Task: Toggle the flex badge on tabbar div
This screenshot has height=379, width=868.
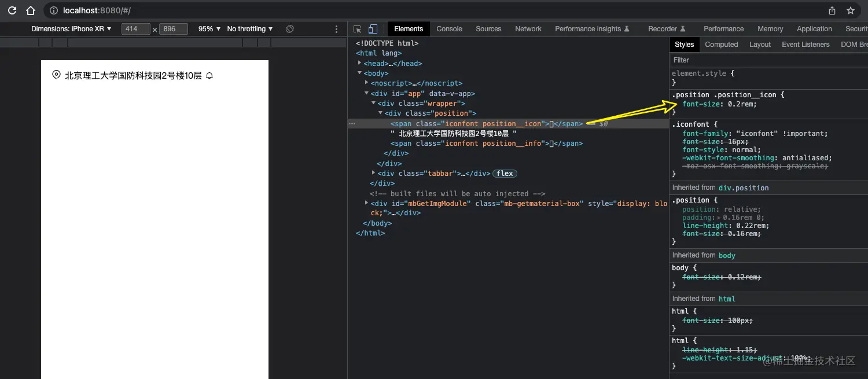Action: pyautogui.click(x=505, y=174)
